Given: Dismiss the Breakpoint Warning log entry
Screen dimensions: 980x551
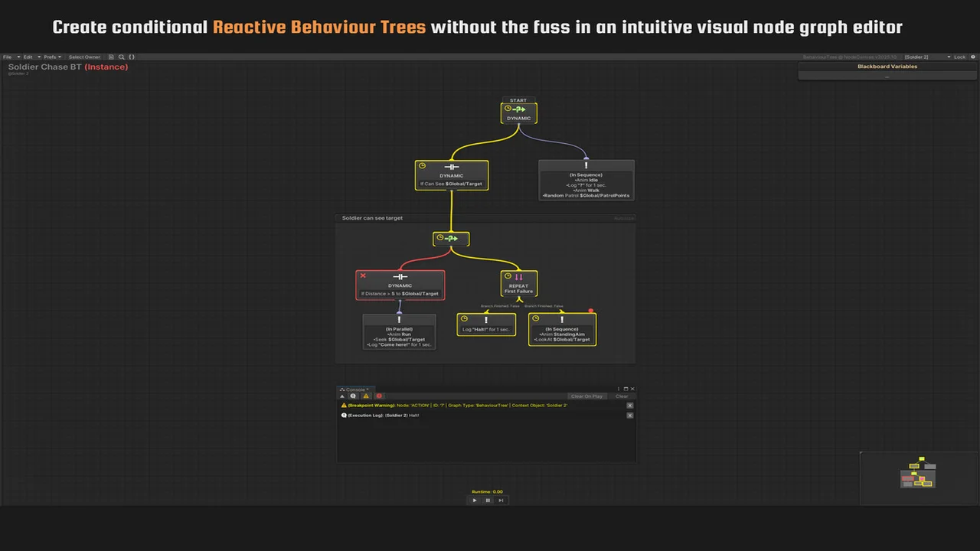Looking at the screenshot, I should tap(630, 406).
